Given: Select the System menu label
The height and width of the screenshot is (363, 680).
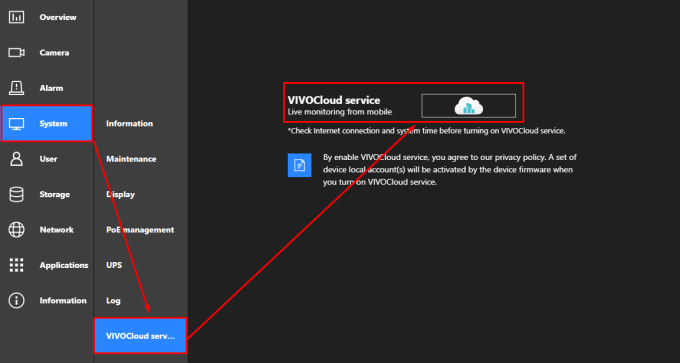Looking at the screenshot, I should point(53,124).
